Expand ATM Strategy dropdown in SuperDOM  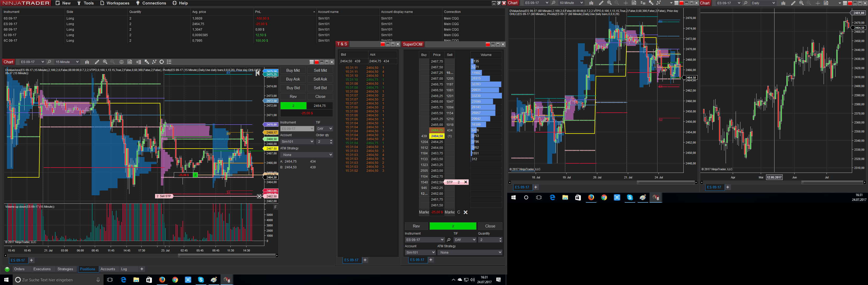[x=470, y=252]
